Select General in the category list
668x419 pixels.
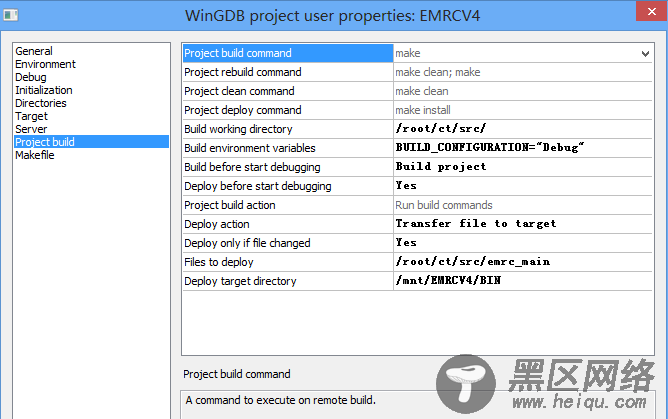tap(34, 51)
